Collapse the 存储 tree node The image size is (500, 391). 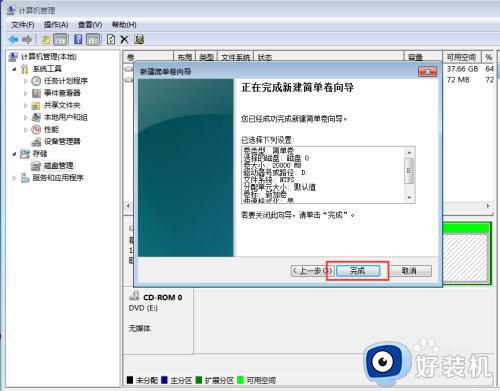(x=14, y=154)
